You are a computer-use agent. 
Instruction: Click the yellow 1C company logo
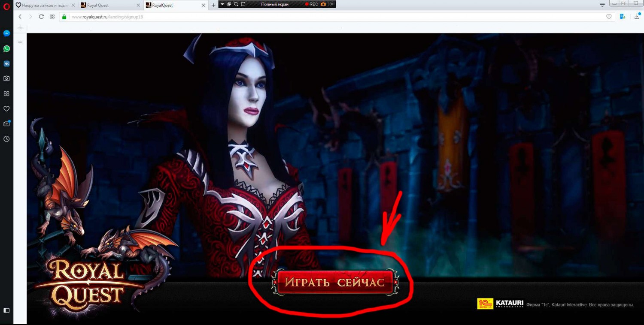tap(485, 304)
